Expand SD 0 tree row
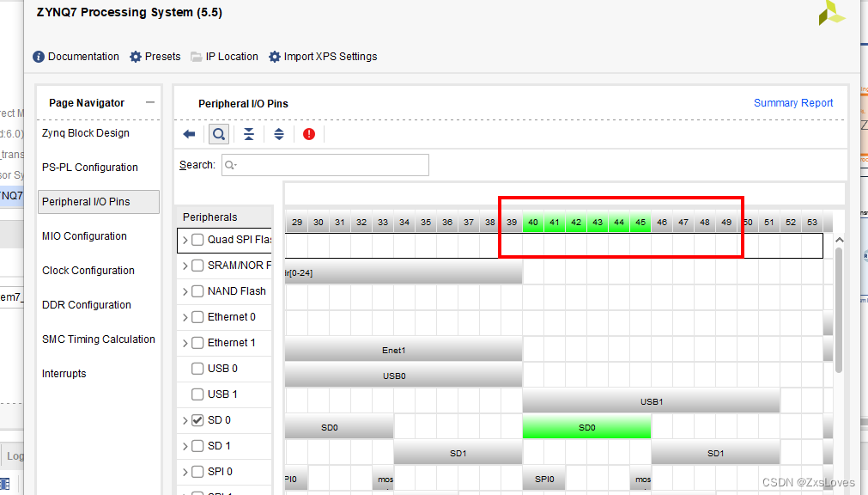The height and width of the screenshot is (495, 868). pyautogui.click(x=185, y=421)
